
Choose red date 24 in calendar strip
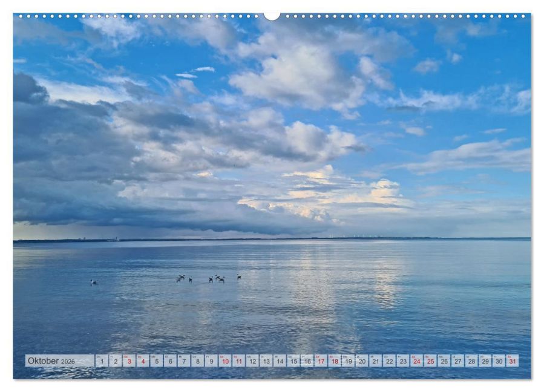click(416, 361)
